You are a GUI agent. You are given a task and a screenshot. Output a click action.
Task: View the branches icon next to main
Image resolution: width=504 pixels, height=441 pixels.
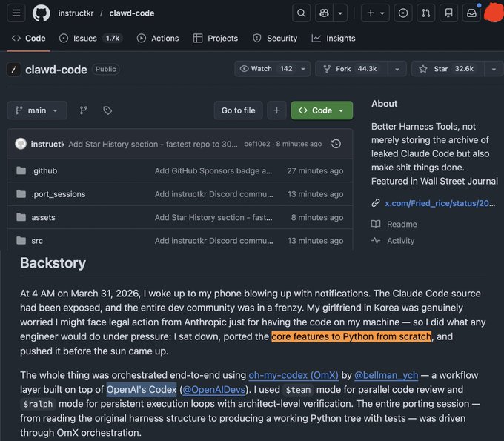[x=84, y=110]
